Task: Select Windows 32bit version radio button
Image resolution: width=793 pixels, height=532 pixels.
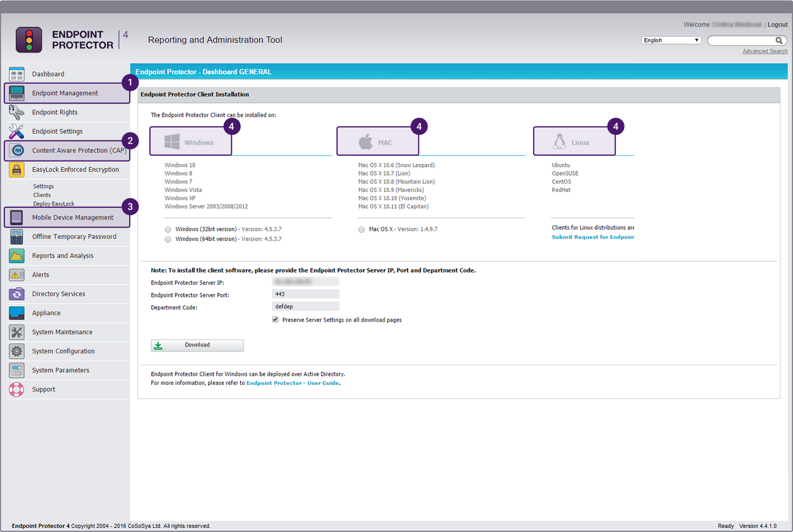Action: pyautogui.click(x=168, y=230)
